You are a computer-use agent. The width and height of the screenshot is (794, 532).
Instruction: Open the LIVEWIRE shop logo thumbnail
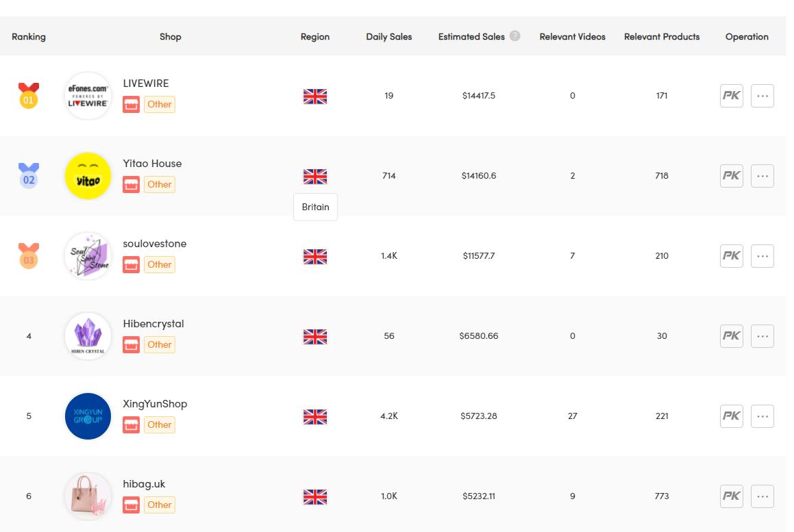point(88,96)
